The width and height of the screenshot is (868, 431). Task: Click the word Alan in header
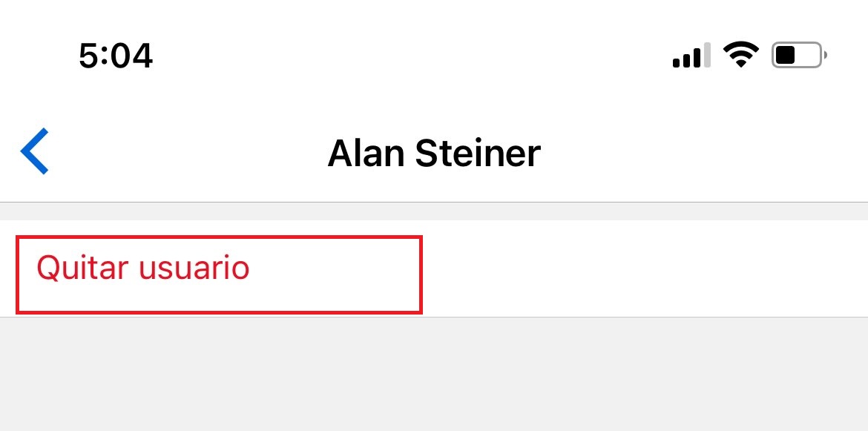[366, 153]
